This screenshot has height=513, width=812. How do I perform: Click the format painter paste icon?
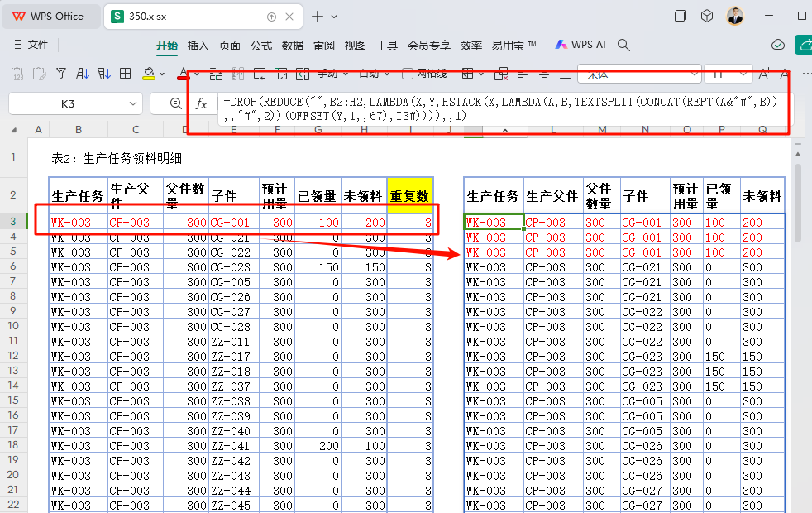(x=40, y=74)
